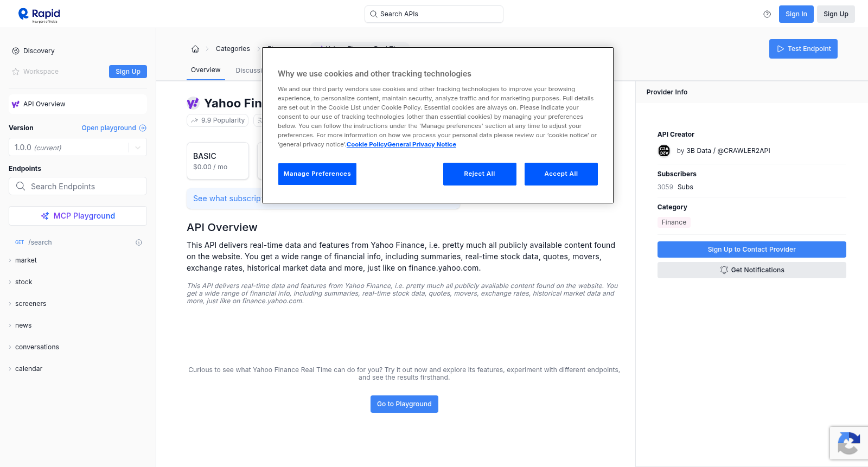This screenshot has width=868, height=467.
Task: Open the Cookie Policy link
Action: (367, 144)
